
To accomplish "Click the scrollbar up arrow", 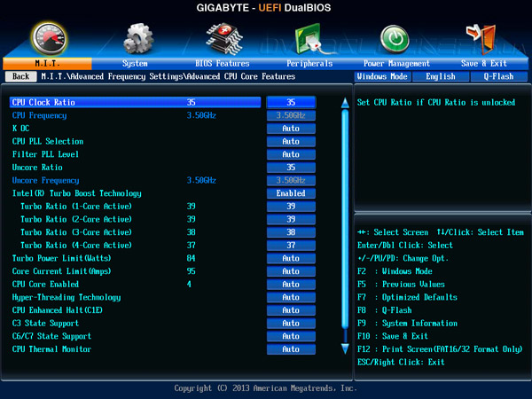I will (x=345, y=103).
